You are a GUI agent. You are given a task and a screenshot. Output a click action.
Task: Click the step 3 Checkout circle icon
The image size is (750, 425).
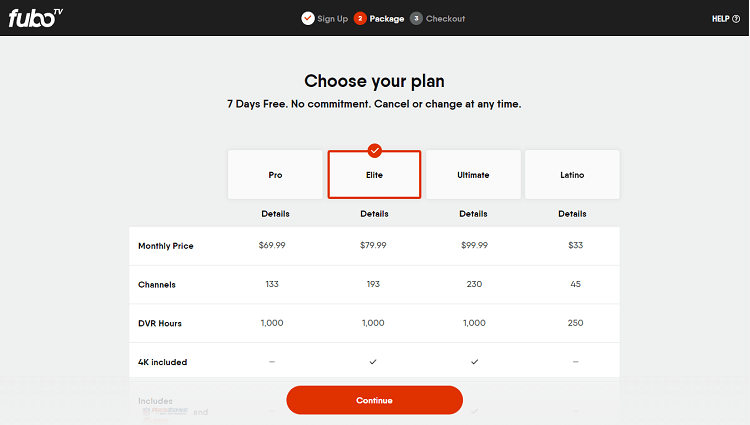416,19
